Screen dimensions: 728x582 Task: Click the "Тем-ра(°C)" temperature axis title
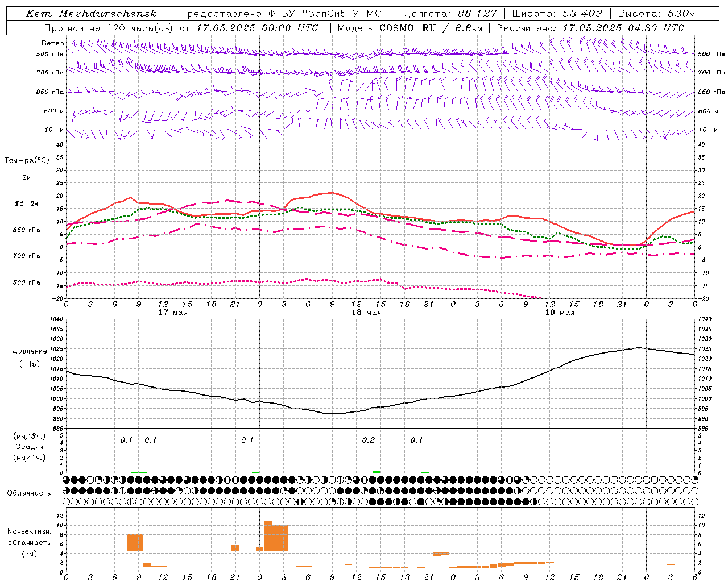click(27, 161)
